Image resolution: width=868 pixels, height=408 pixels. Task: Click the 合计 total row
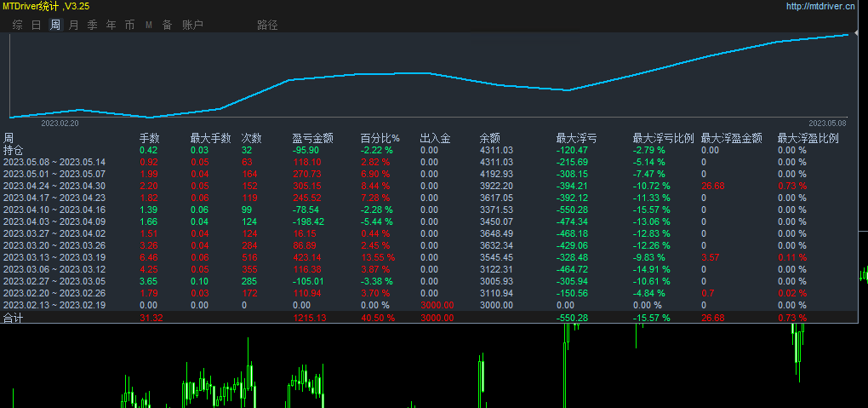pos(14,318)
